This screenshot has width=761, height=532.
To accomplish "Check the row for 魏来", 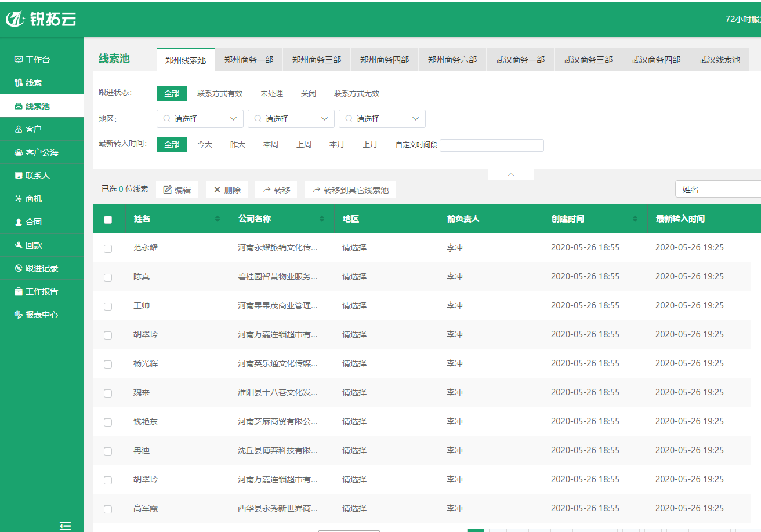I will pyautogui.click(x=108, y=393).
